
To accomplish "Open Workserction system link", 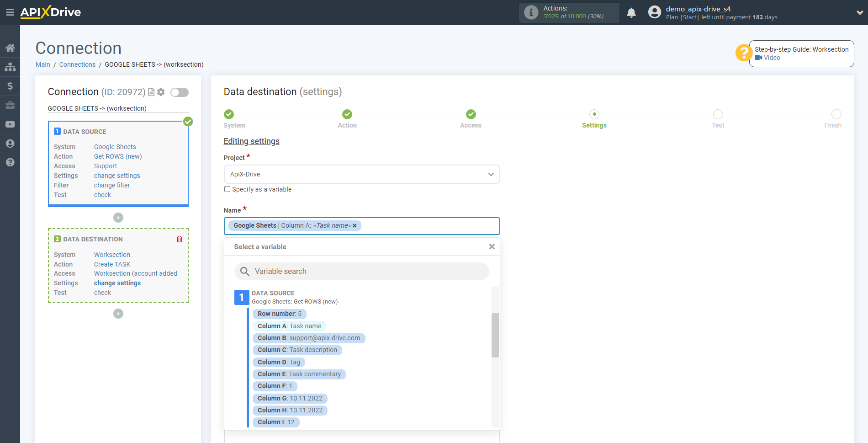I will coord(112,255).
